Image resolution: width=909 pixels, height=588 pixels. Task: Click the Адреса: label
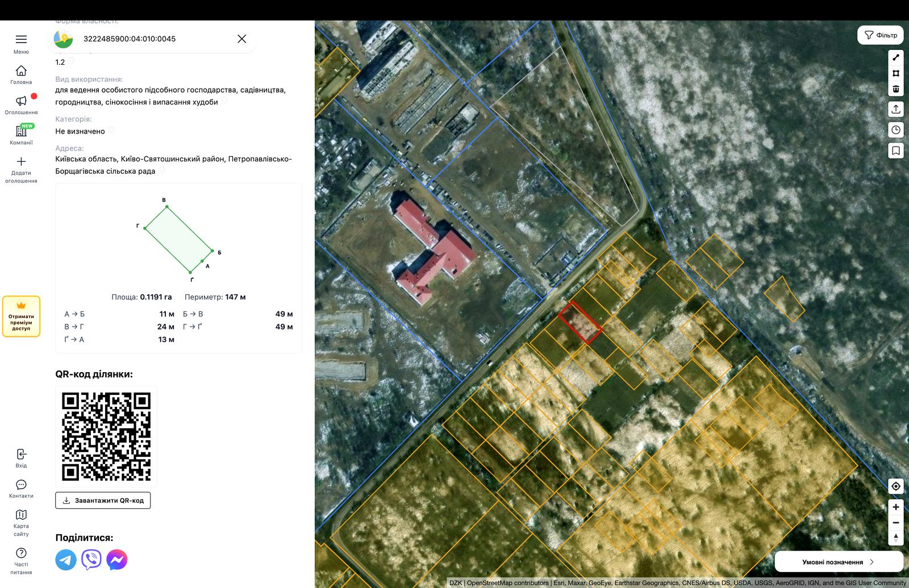click(x=69, y=148)
